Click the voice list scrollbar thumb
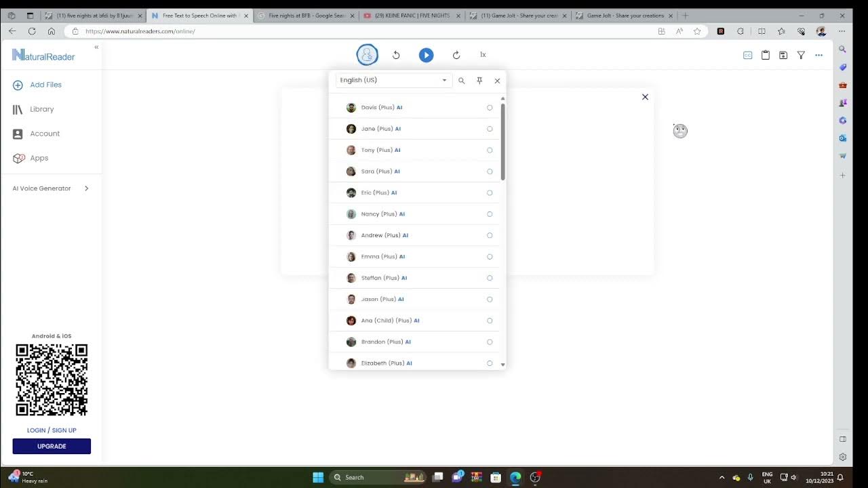Viewport: 868px width, 488px height. [x=502, y=141]
